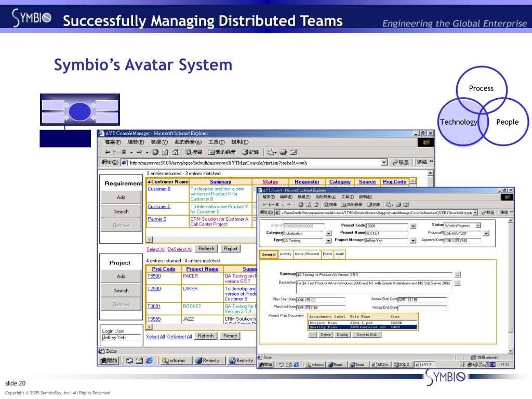Open 編輯(E) menu in ConsoleManager window

click(136, 142)
